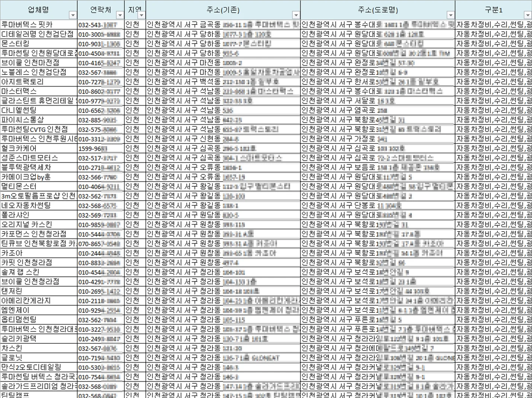Select the cell 브이쿨 인천청라점
The width and height of the screenshot is (532, 398).
click(39, 281)
